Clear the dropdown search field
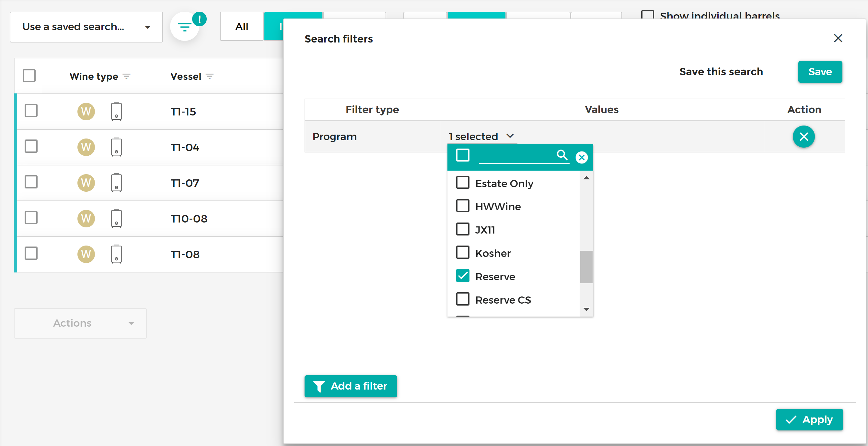This screenshot has height=446, width=868. coord(582,157)
